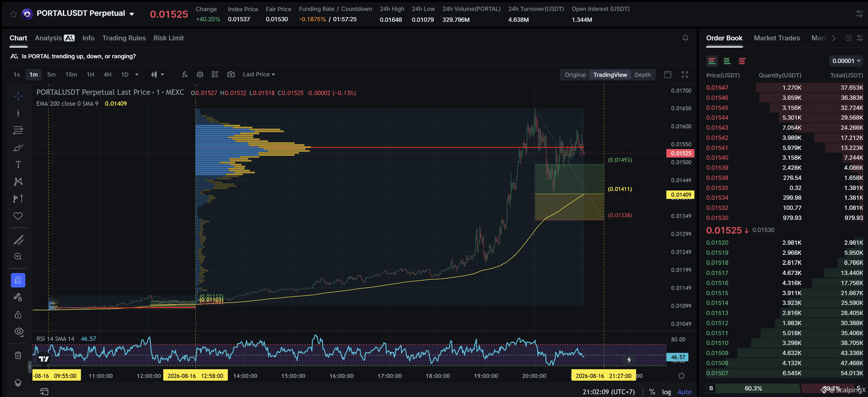
Task: Switch to the Market Trades tab
Action: (x=777, y=38)
